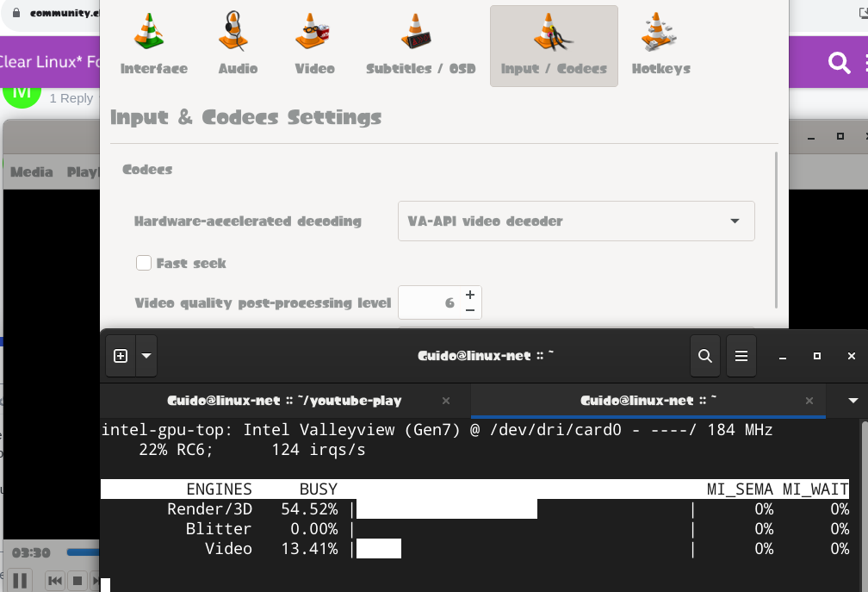This screenshot has height=592, width=868.
Task: Expand the terminal tab list arrow
Action: tap(852, 401)
